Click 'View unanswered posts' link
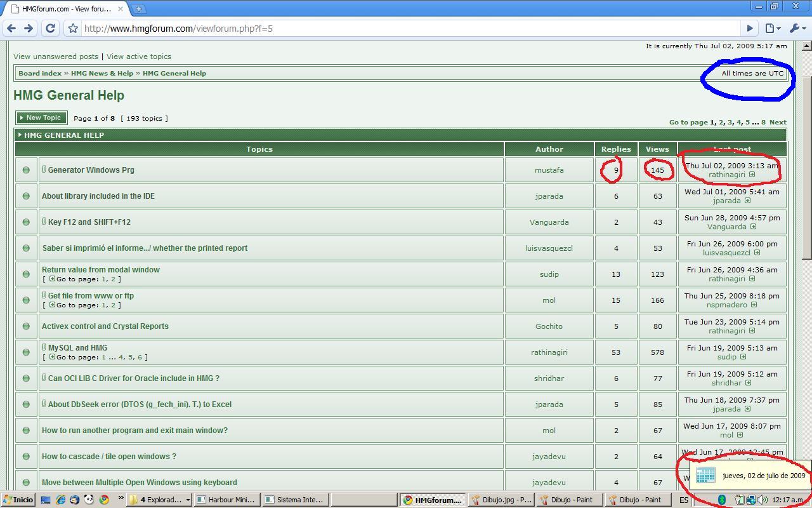 (x=56, y=57)
